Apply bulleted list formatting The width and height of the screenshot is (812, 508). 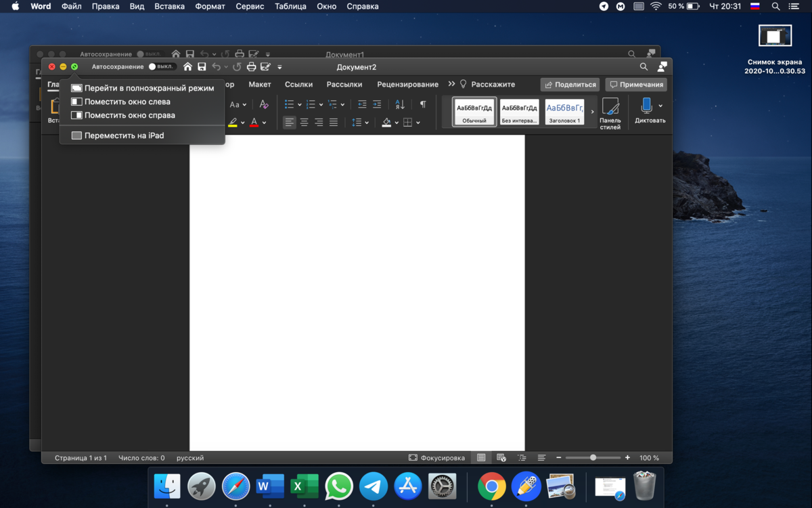pos(289,104)
